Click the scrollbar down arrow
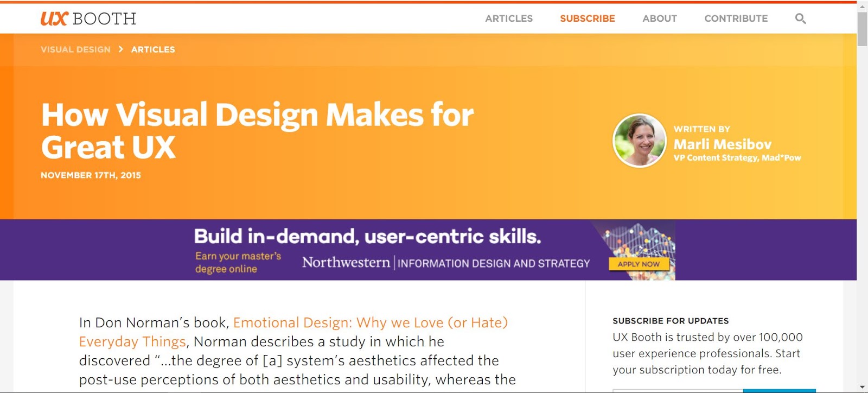The width and height of the screenshot is (868, 393). [x=862, y=388]
